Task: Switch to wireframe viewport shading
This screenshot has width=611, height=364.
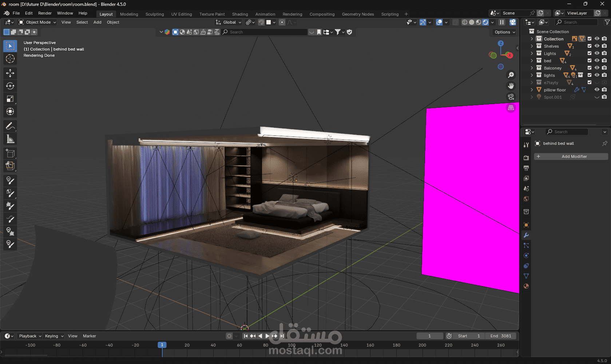Action: [465, 22]
